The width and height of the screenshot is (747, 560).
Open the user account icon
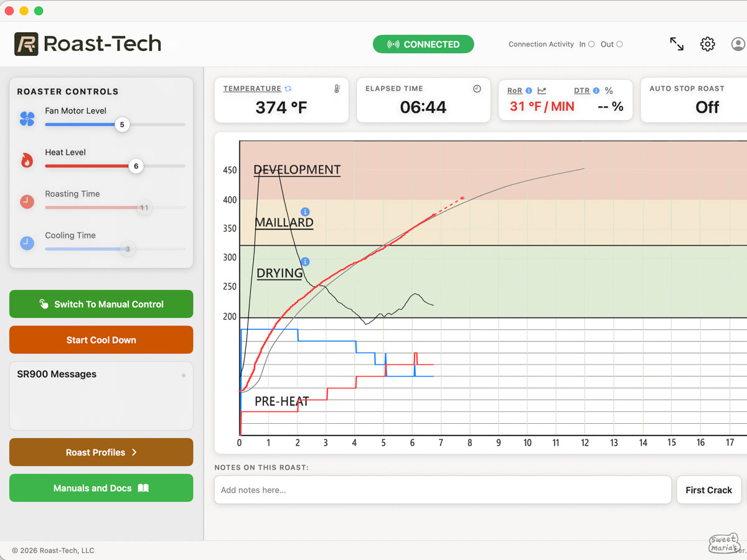point(738,44)
